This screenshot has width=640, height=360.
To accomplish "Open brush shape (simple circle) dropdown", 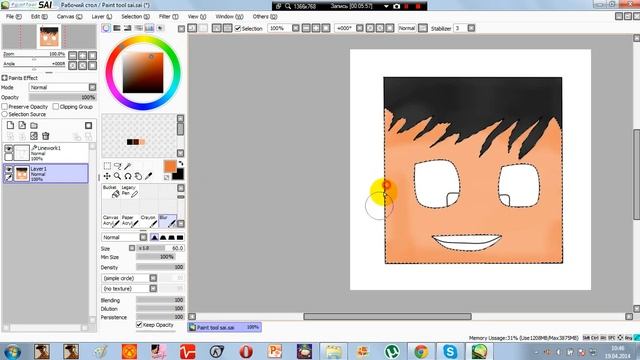I will [x=129, y=278].
